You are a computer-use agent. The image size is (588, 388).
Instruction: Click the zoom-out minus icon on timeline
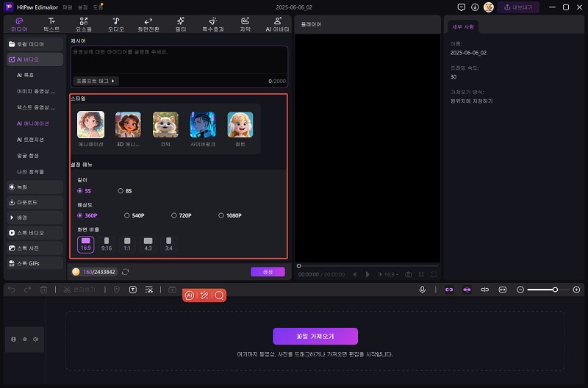coord(520,290)
